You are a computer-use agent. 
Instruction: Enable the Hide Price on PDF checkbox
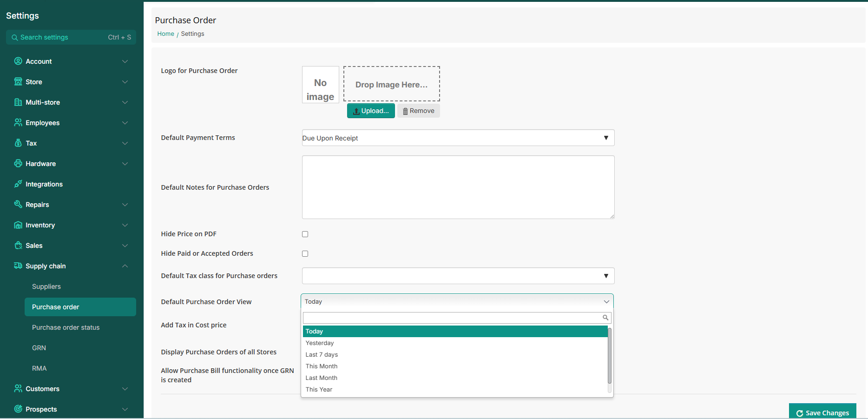click(x=305, y=234)
